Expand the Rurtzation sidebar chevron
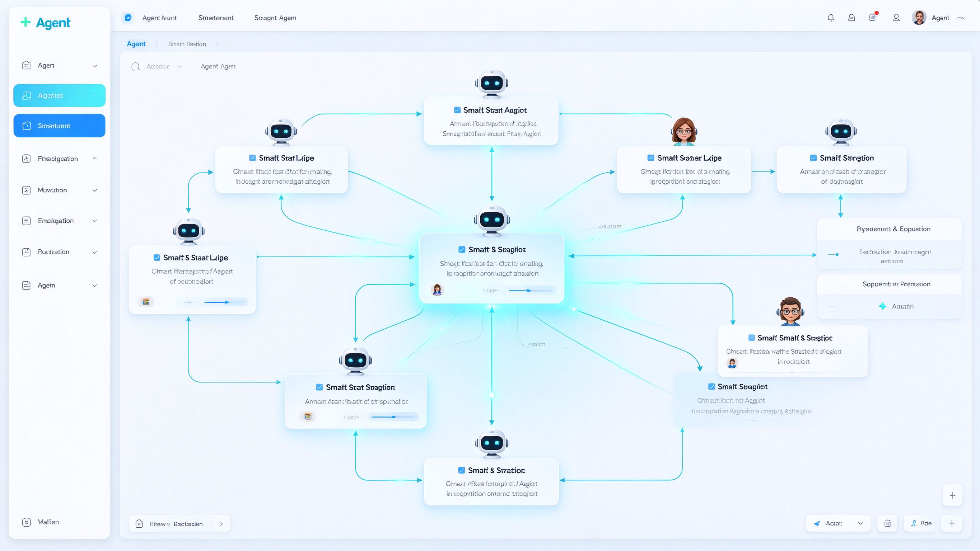The width and height of the screenshot is (980, 551). point(95,252)
